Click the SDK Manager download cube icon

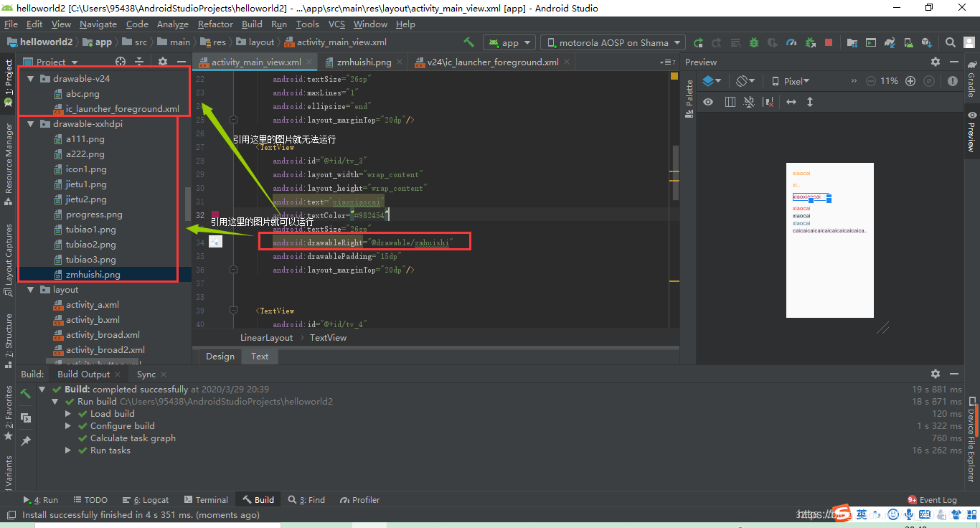926,42
